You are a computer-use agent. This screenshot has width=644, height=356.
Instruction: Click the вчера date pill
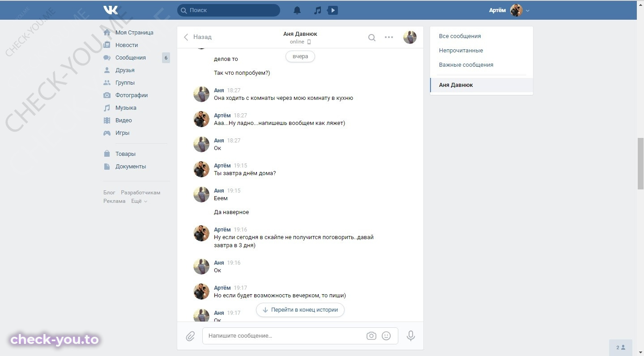300,57
